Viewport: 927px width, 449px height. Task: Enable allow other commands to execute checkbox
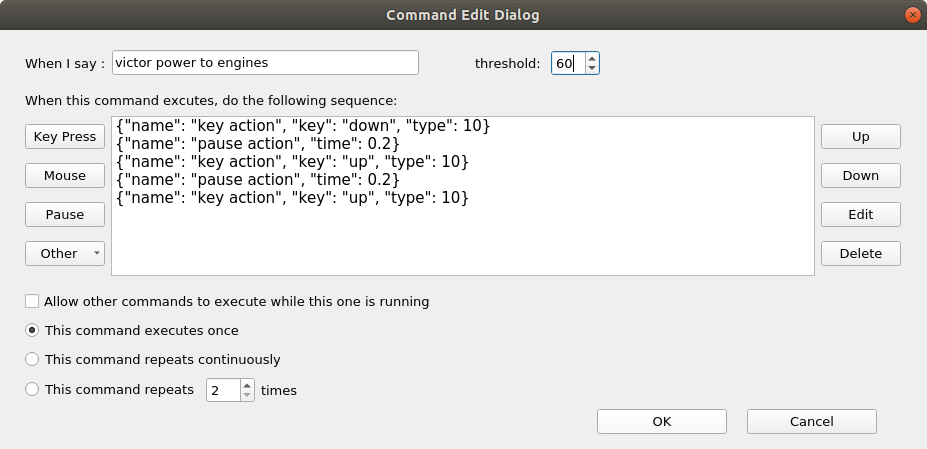(x=33, y=301)
